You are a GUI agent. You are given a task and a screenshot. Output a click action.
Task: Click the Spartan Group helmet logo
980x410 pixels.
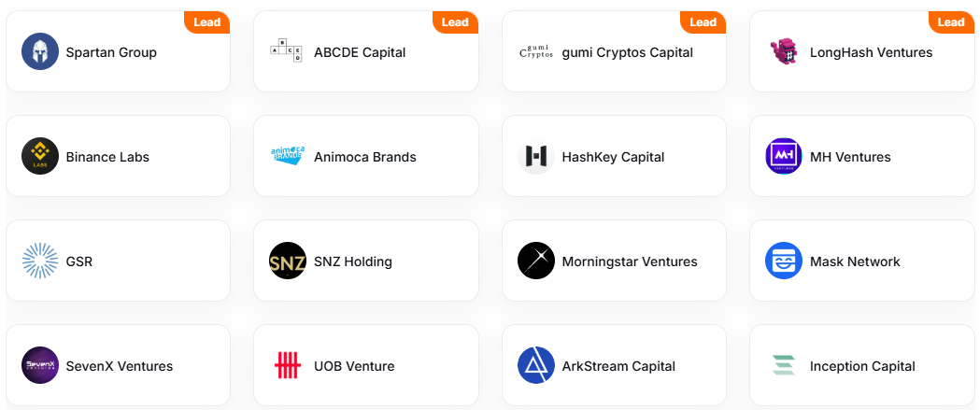coord(40,51)
